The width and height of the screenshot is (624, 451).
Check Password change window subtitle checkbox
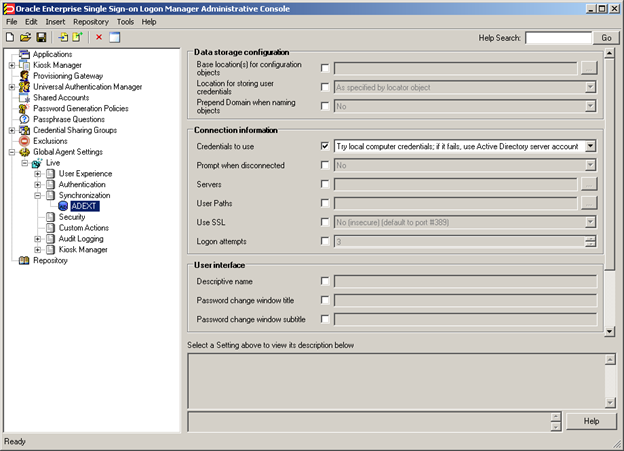click(x=325, y=319)
